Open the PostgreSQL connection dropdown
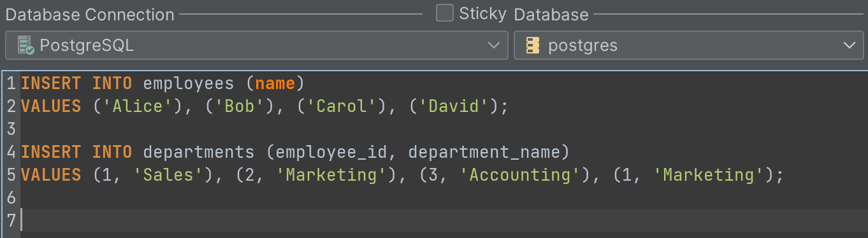This screenshot has height=238, width=868. pos(256,45)
